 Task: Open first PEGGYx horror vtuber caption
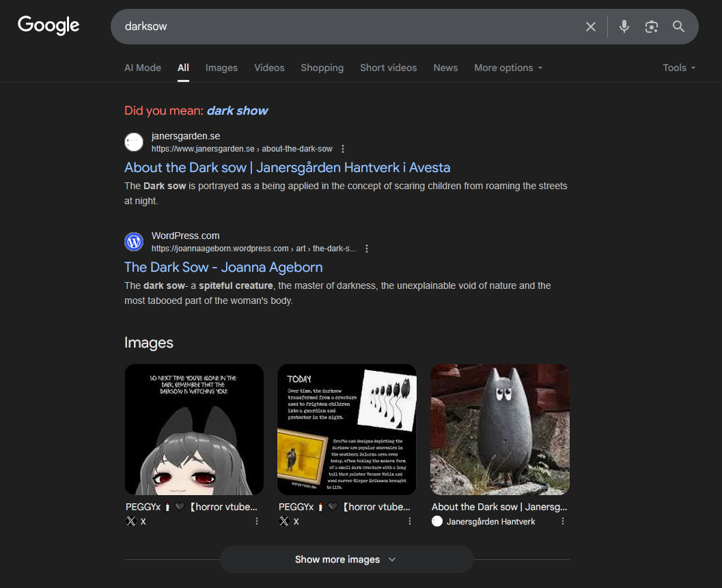[x=191, y=507]
